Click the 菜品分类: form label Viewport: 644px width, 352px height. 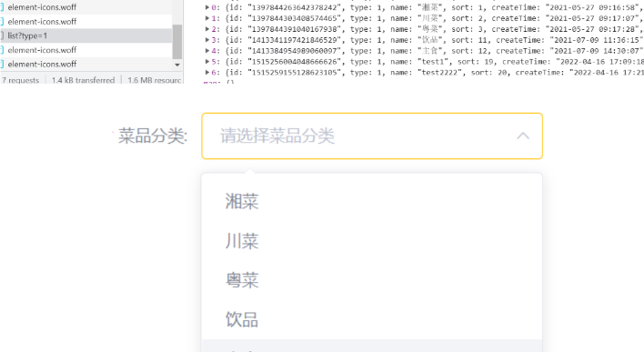pyautogui.click(x=153, y=136)
